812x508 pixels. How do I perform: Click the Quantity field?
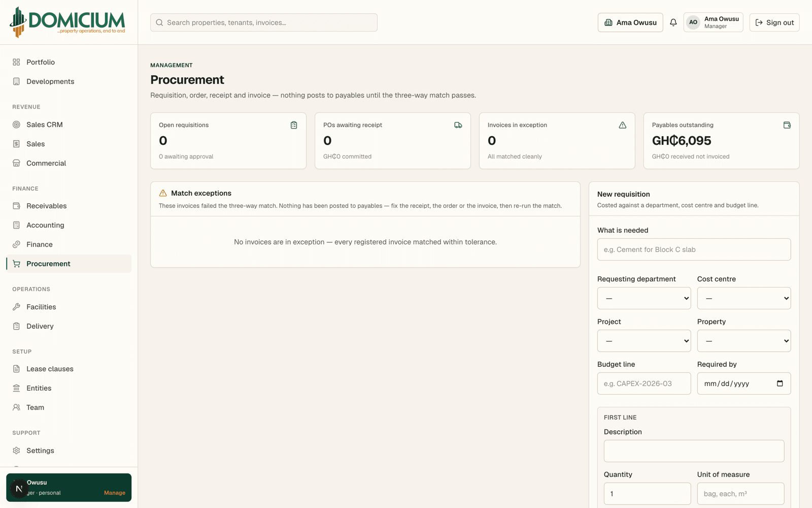[648, 494]
